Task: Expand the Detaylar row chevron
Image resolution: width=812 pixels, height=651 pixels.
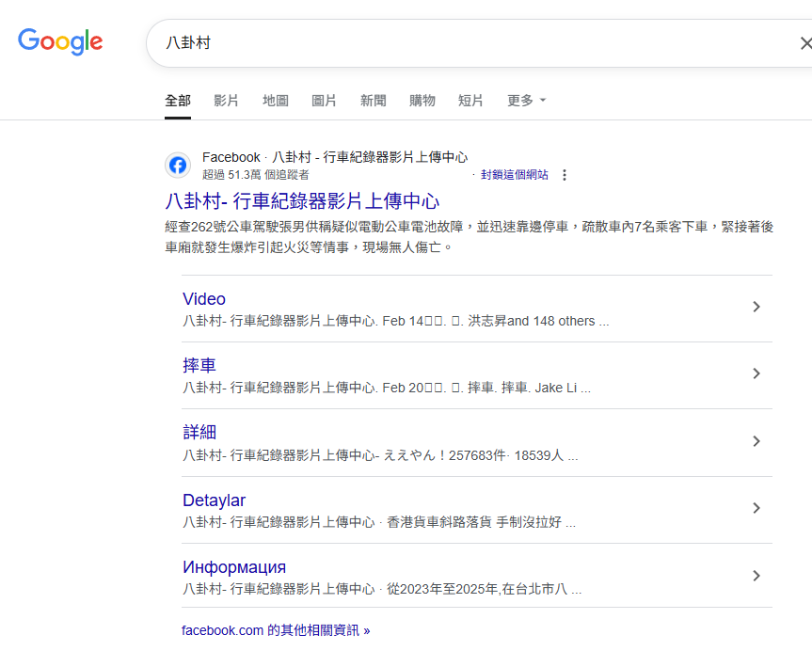Action: 756,508
